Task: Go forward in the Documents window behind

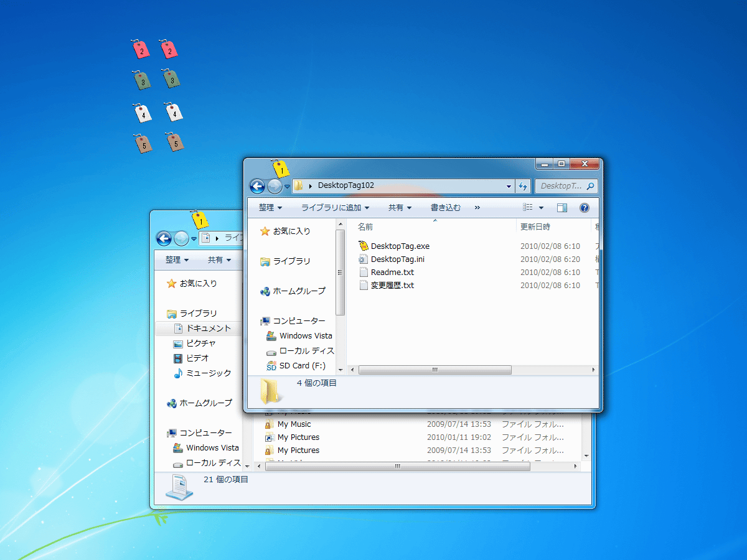Action: point(181,238)
